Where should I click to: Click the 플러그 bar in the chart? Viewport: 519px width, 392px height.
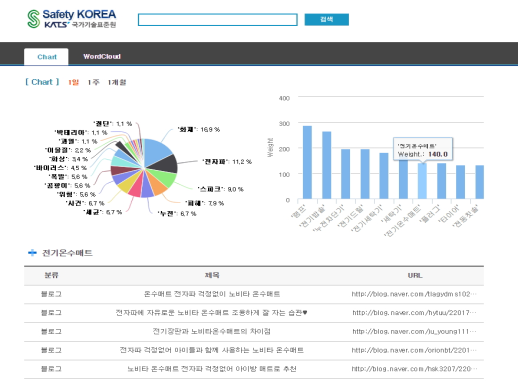click(x=442, y=181)
